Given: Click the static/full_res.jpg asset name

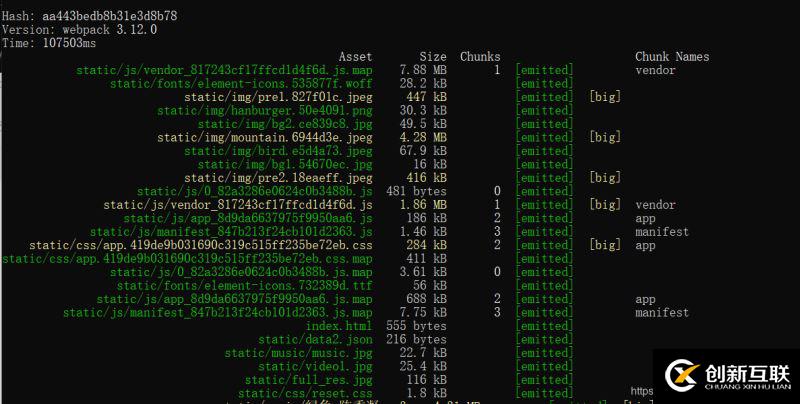Looking at the screenshot, I should (x=308, y=380).
